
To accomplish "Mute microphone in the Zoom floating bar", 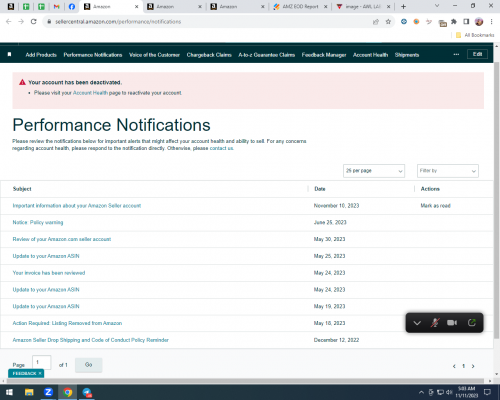I will coord(435,323).
